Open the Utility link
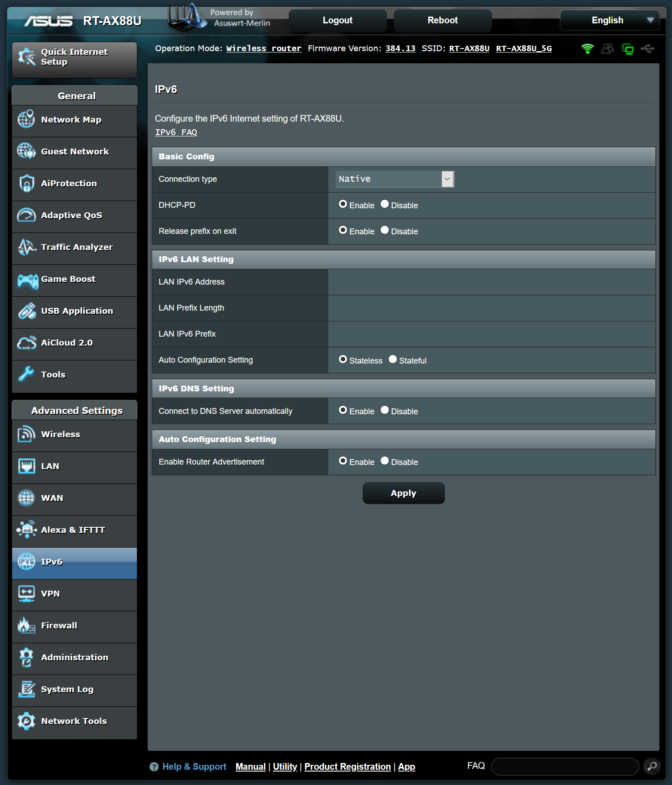This screenshot has width=672, height=785. pyautogui.click(x=285, y=767)
